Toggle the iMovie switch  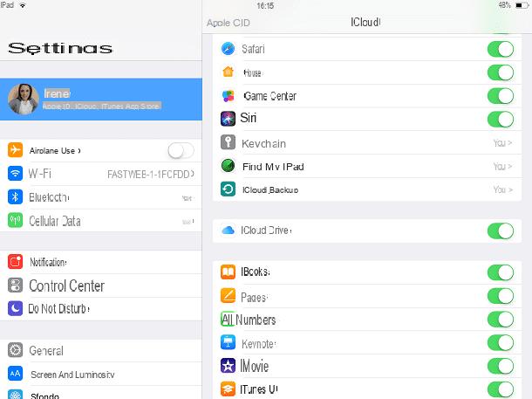pyautogui.click(x=501, y=366)
